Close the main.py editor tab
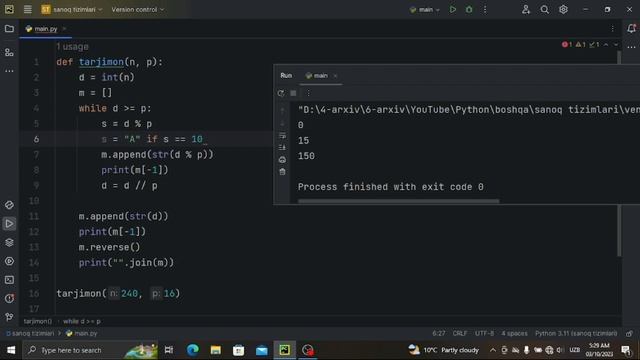Viewport: 640px width, 360px height. (x=64, y=29)
